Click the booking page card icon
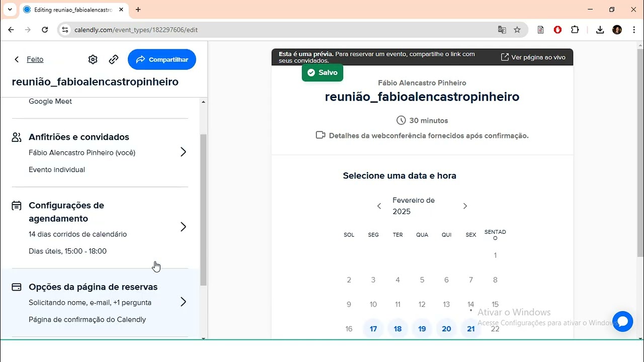This screenshot has height=362, width=644. coord(17,287)
